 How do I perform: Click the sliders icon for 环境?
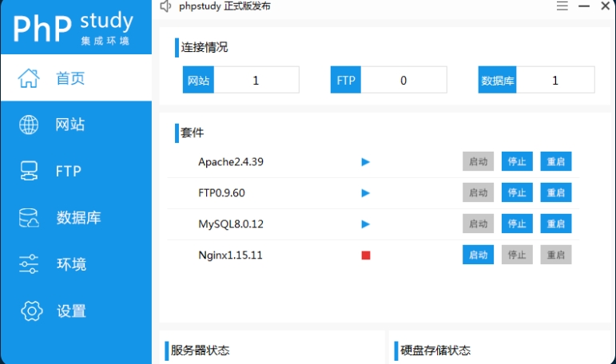(x=29, y=263)
